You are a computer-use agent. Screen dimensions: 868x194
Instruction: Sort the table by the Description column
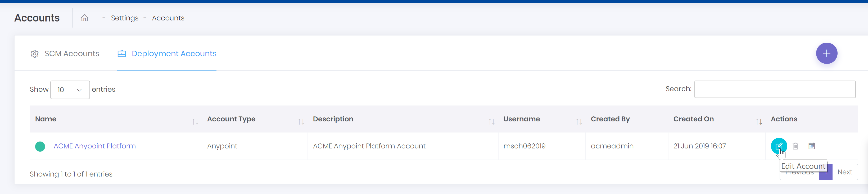pyautogui.click(x=403, y=119)
